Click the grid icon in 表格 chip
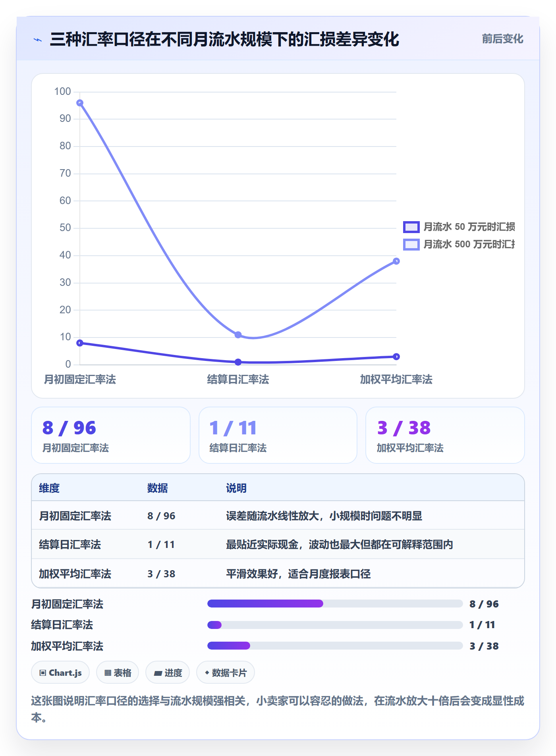 108,673
